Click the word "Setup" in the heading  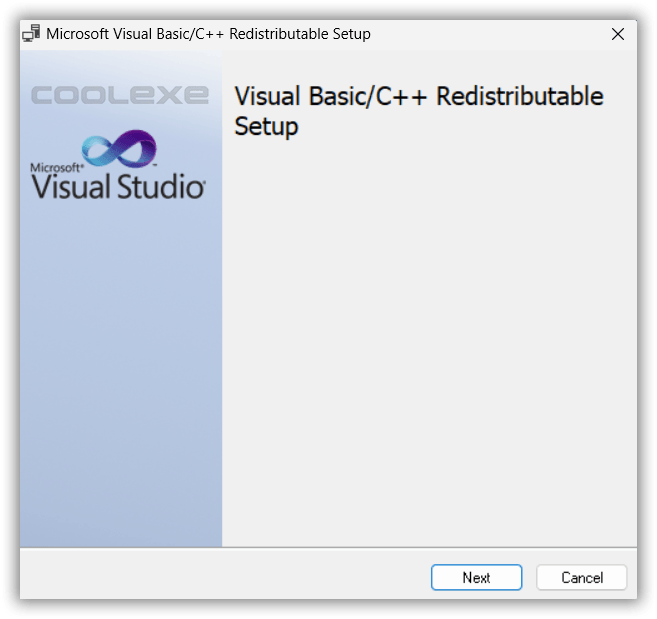(x=266, y=127)
